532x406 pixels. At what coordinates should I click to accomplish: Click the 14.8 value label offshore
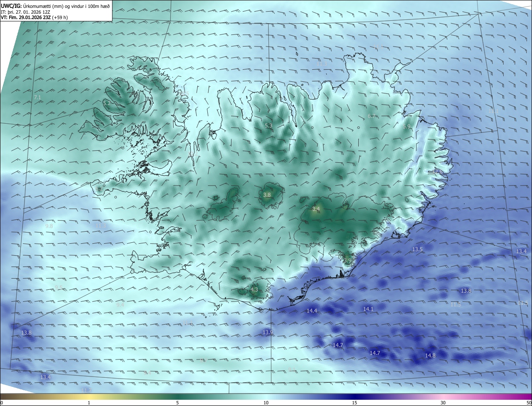tap(430, 355)
